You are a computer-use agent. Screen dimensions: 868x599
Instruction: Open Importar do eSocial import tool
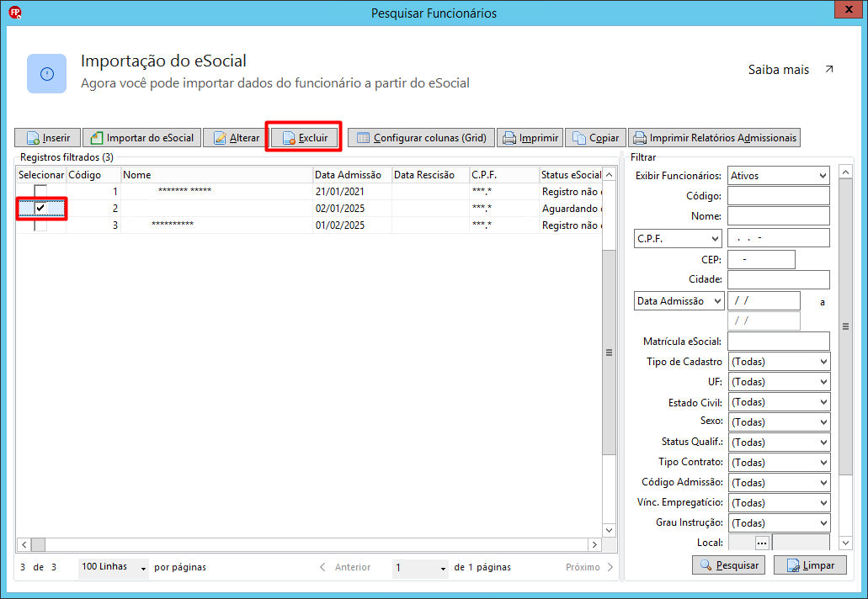pos(141,138)
